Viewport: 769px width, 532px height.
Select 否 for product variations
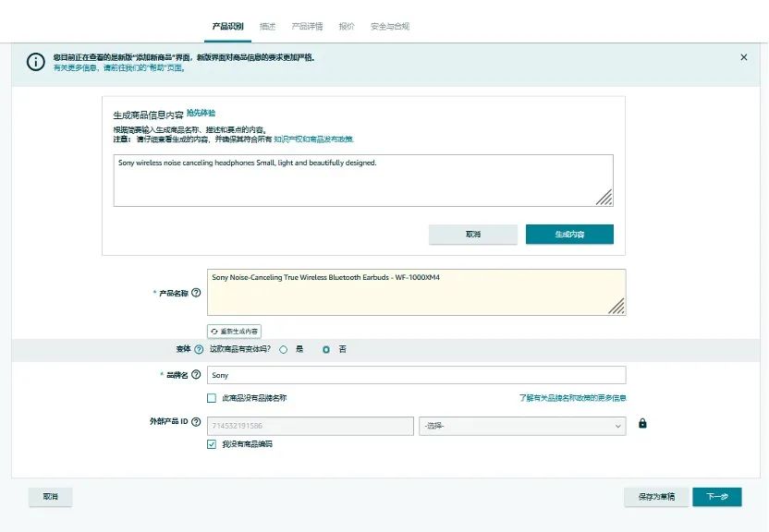coord(326,350)
